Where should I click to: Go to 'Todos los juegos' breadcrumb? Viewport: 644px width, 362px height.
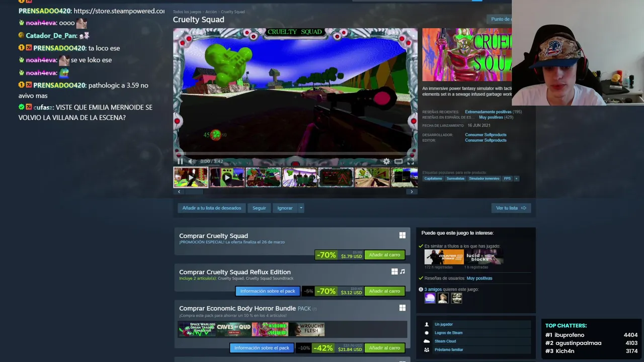pos(187,12)
